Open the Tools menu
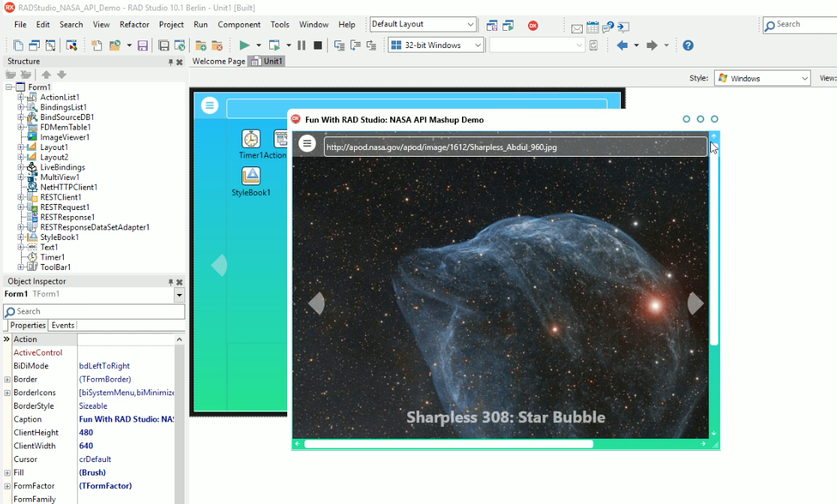This screenshot has height=504, width=837. coord(280,25)
